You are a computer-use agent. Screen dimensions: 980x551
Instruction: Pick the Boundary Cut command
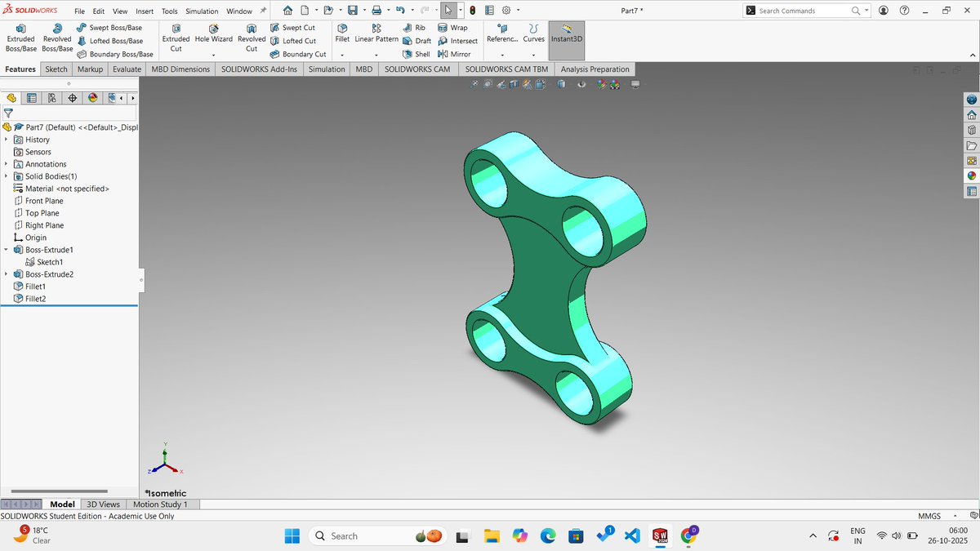(x=297, y=54)
